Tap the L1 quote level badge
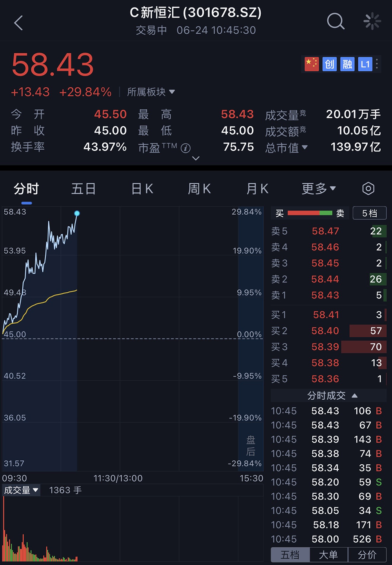This screenshot has width=392, height=565. [365, 64]
